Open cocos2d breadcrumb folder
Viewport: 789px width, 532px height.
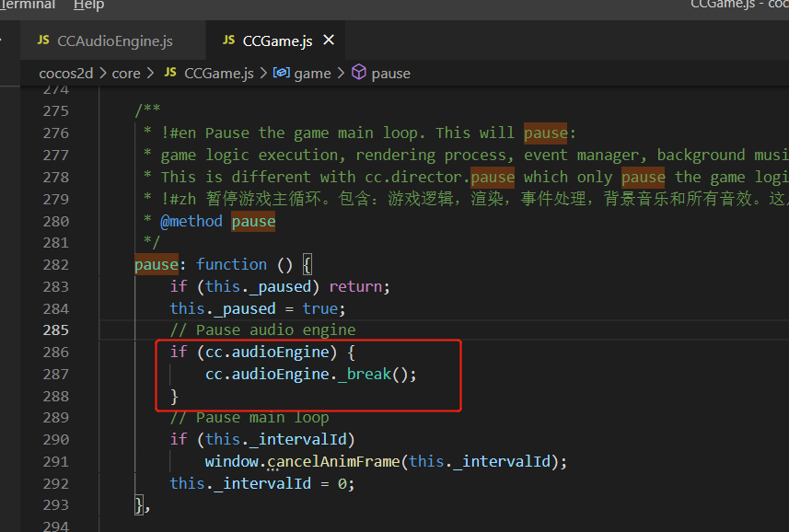(x=66, y=74)
